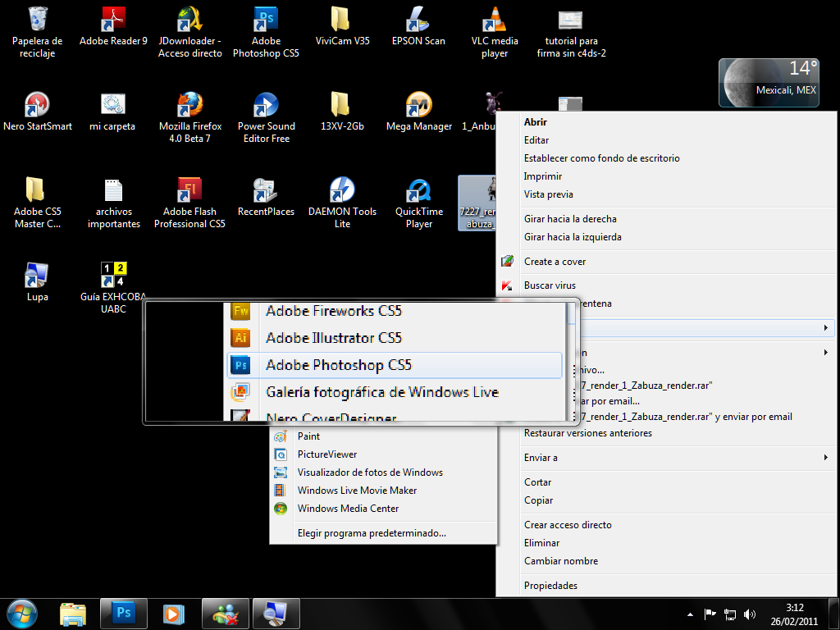
Task: Open Adobe Reader 9 shortcut
Action: tap(113, 27)
